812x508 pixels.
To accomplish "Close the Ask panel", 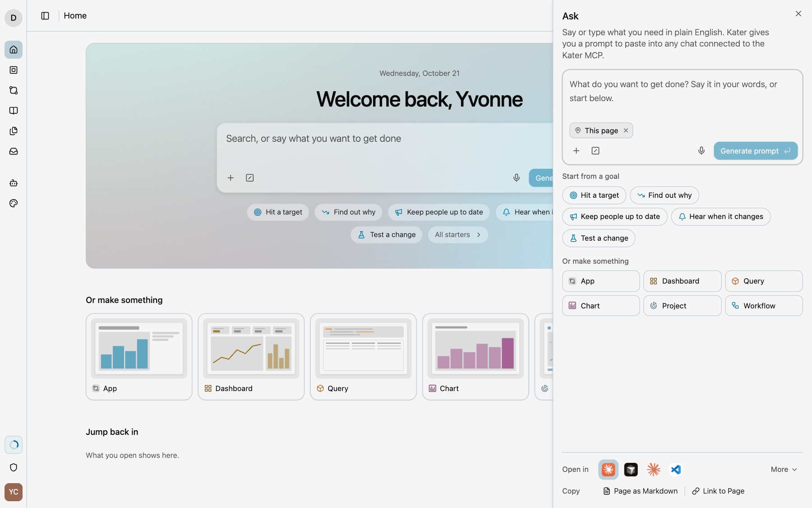I will coord(798,14).
